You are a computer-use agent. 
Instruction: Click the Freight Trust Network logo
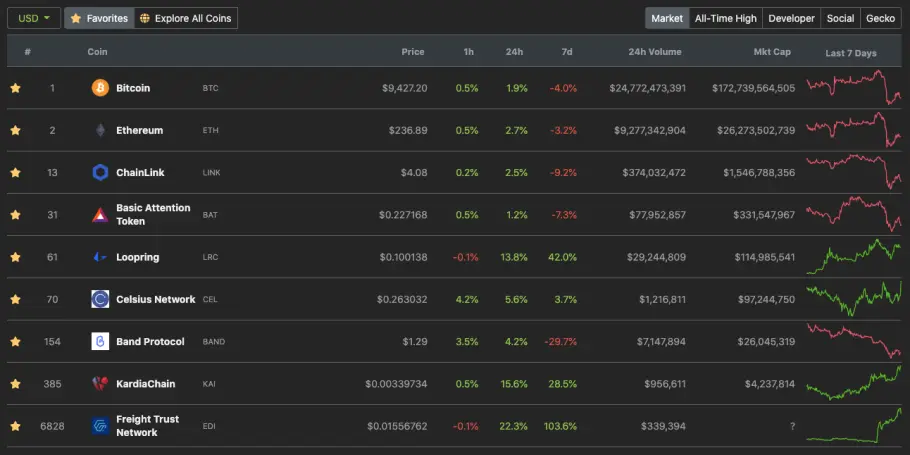tap(100, 426)
